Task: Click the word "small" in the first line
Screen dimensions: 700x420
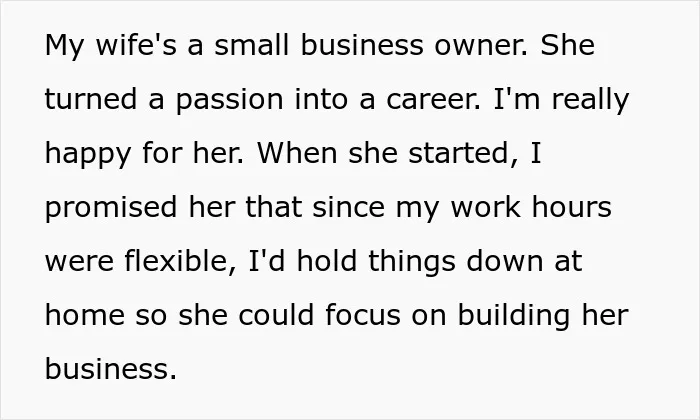Action: [x=252, y=45]
